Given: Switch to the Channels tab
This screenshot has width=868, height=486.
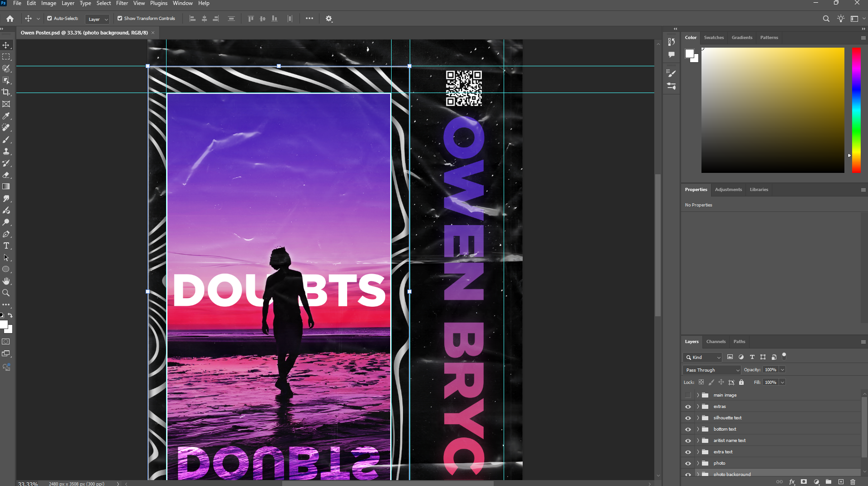Looking at the screenshot, I should tap(716, 342).
